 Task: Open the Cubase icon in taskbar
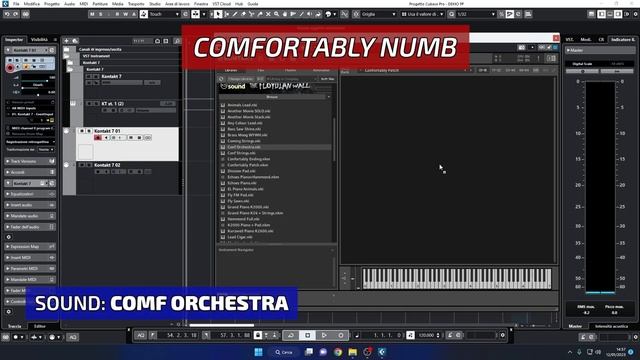[x=382, y=352]
